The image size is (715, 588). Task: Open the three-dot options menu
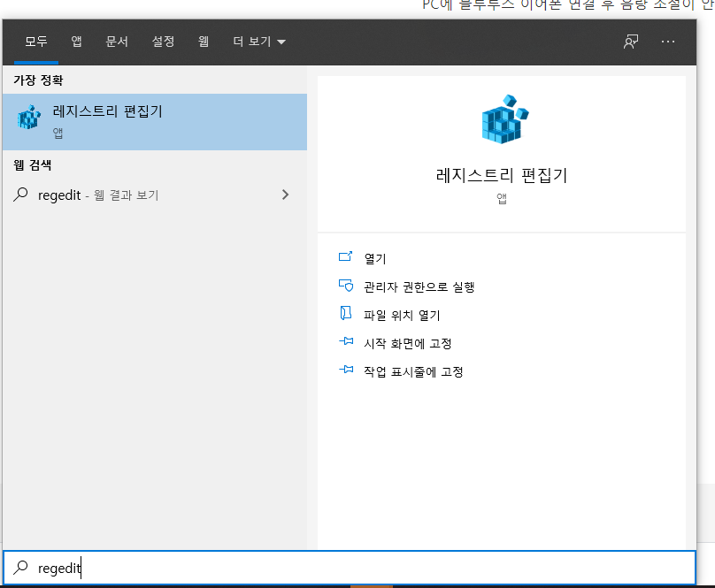668,42
